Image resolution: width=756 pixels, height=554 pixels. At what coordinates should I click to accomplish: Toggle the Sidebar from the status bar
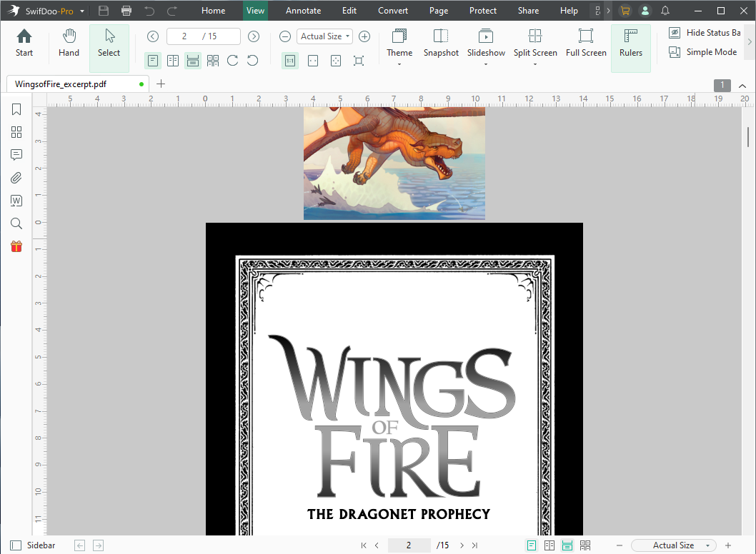tap(33, 545)
